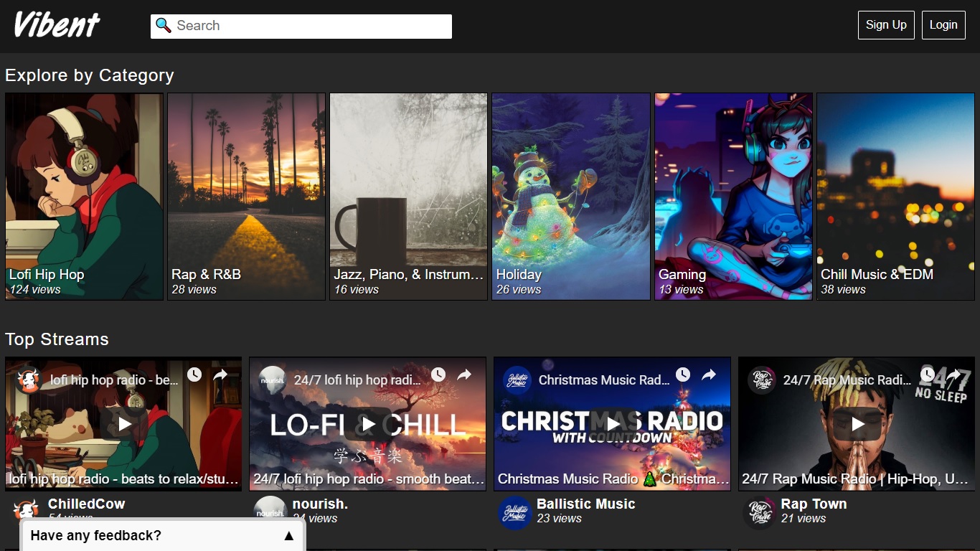Select the Holiday snowman category
Image resolution: width=980 pixels, height=551 pixels.
tap(571, 196)
